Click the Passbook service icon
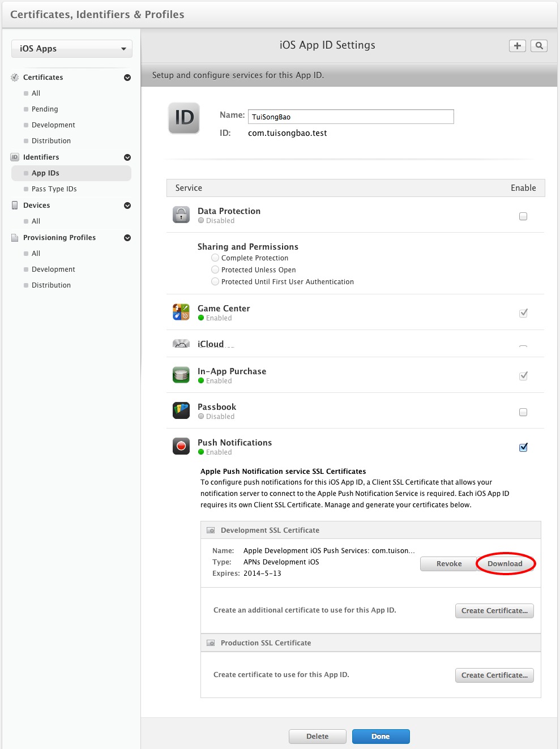 point(181,410)
